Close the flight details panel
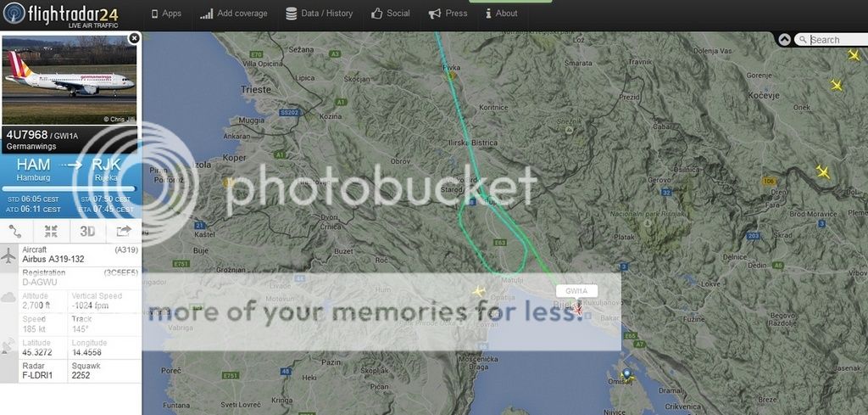Viewport: 868px width, 415px height. pos(134,37)
